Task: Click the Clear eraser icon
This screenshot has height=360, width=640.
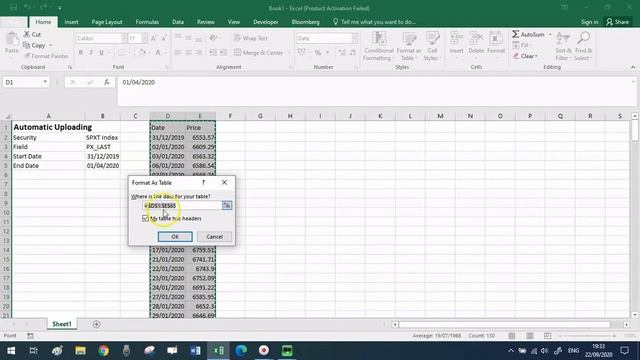Action: (x=516, y=56)
